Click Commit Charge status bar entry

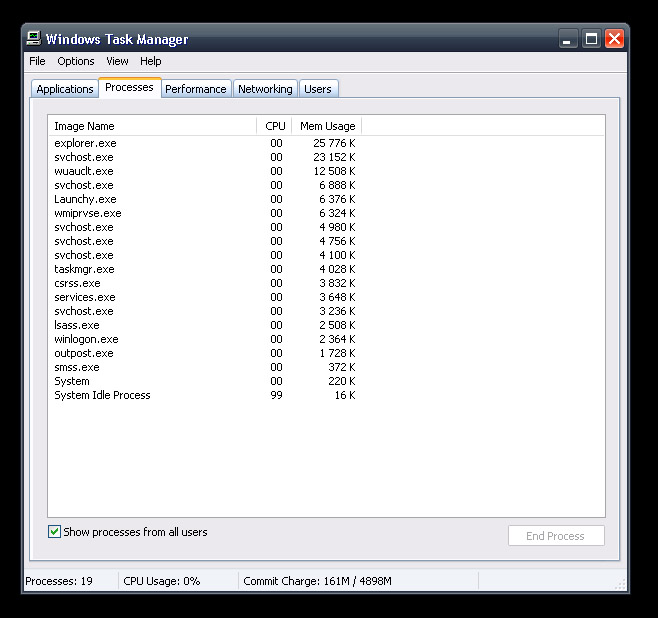[317, 581]
